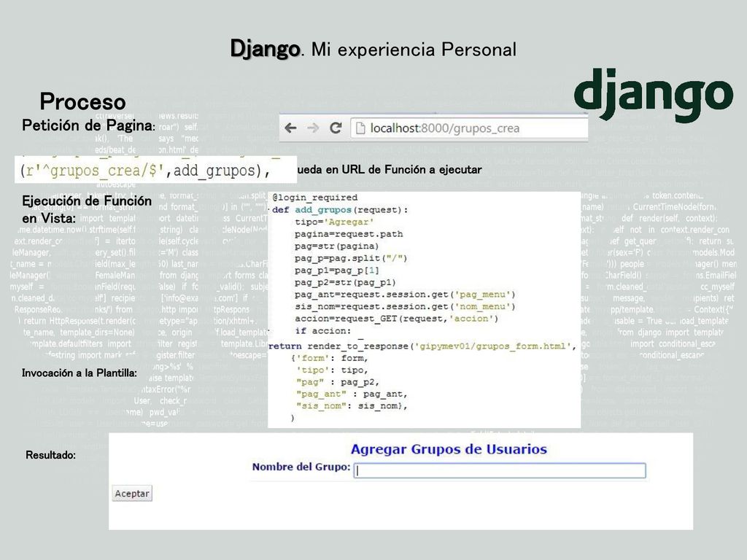Click the 'Resultado:' label
The width and height of the screenshot is (747, 560).
click(x=50, y=455)
